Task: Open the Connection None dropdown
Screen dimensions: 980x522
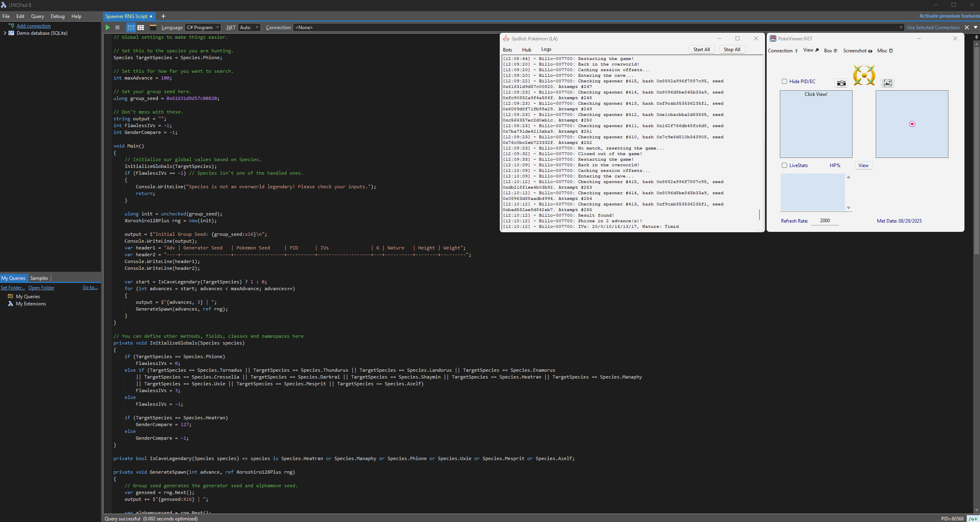Action: 597,27
